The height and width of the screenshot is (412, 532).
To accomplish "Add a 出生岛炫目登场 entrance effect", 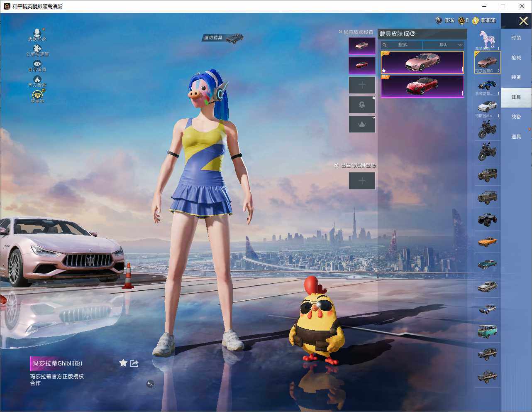I will 362,181.
